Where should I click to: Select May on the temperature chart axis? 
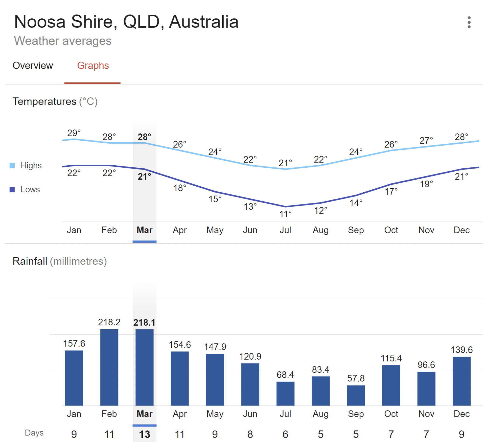[x=215, y=230]
